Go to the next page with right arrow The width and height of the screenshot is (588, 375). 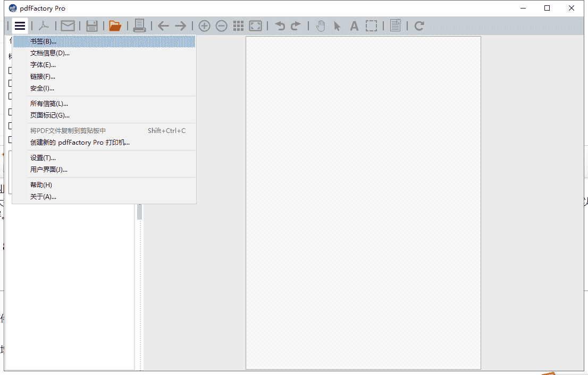click(x=181, y=26)
